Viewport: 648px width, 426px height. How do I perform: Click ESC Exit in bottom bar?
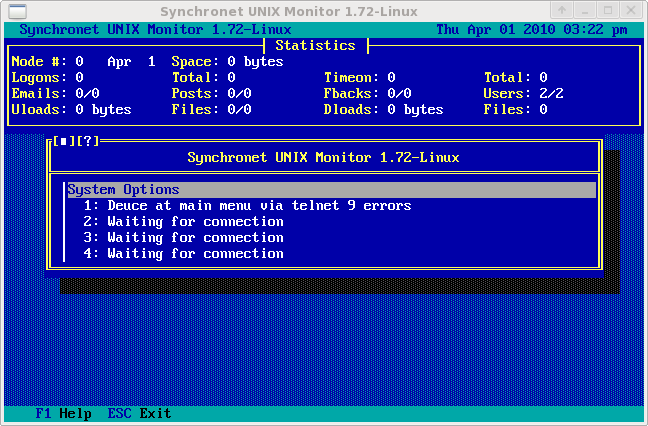(139, 413)
